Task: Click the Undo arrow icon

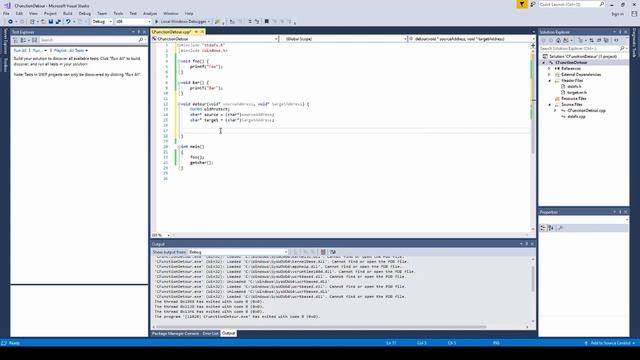Action: pos(68,21)
